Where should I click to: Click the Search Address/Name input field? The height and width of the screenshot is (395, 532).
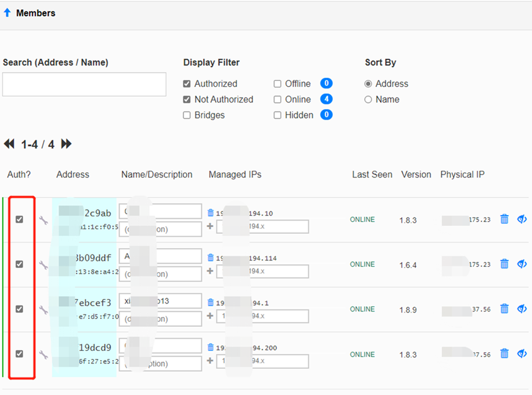[84, 84]
